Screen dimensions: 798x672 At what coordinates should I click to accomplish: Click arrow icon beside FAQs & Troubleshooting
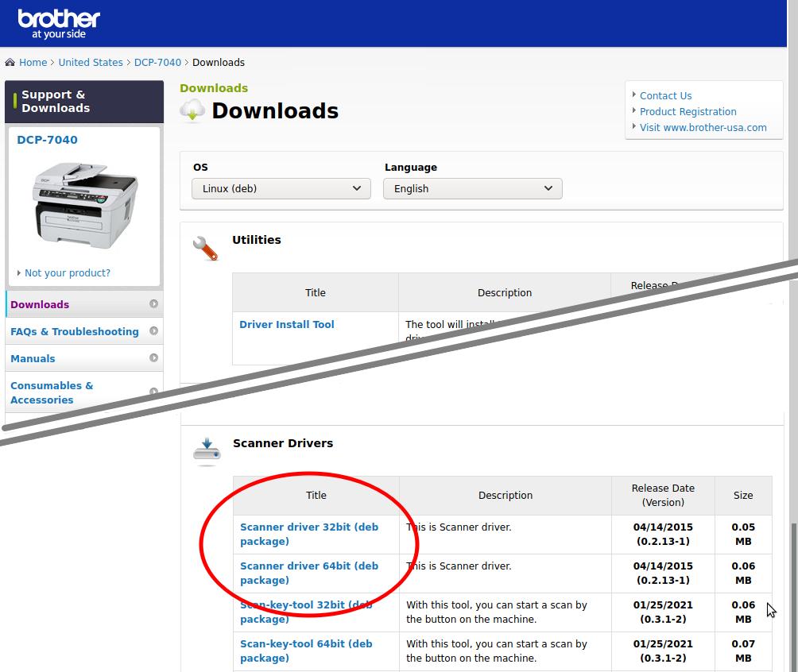click(153, 331)
